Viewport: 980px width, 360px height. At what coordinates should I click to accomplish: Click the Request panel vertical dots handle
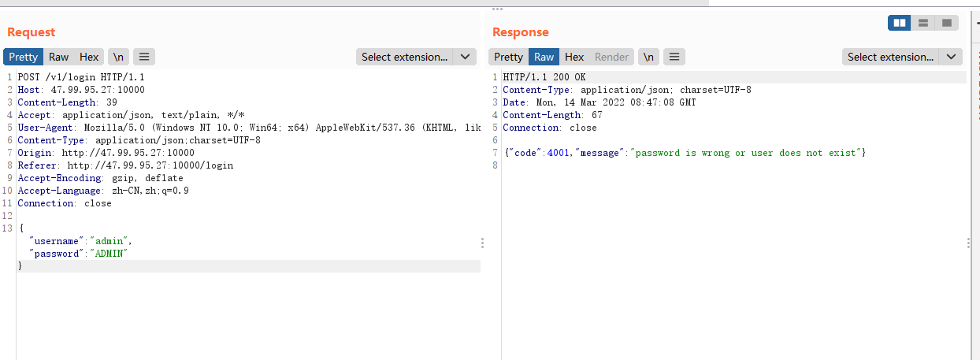point(482,243)
